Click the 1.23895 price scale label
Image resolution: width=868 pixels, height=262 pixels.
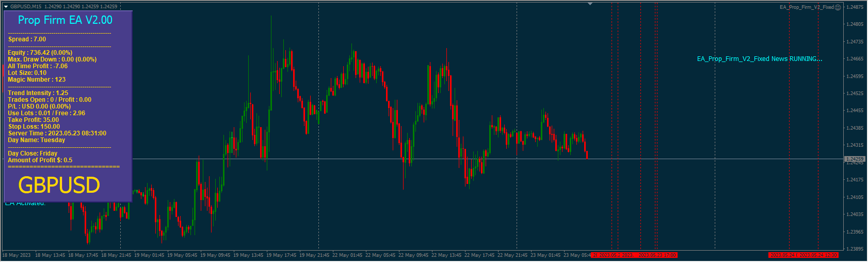(x=855, y=249)
